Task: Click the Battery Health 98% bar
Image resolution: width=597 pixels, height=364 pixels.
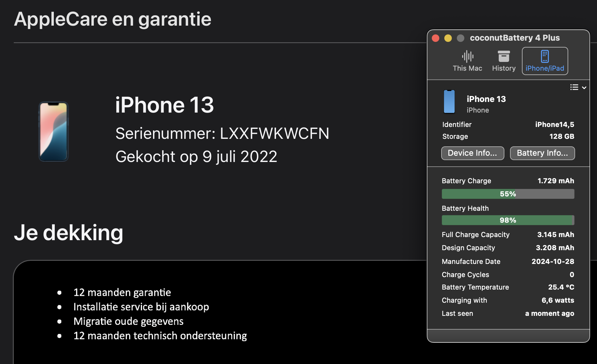Action: (508, 220)
